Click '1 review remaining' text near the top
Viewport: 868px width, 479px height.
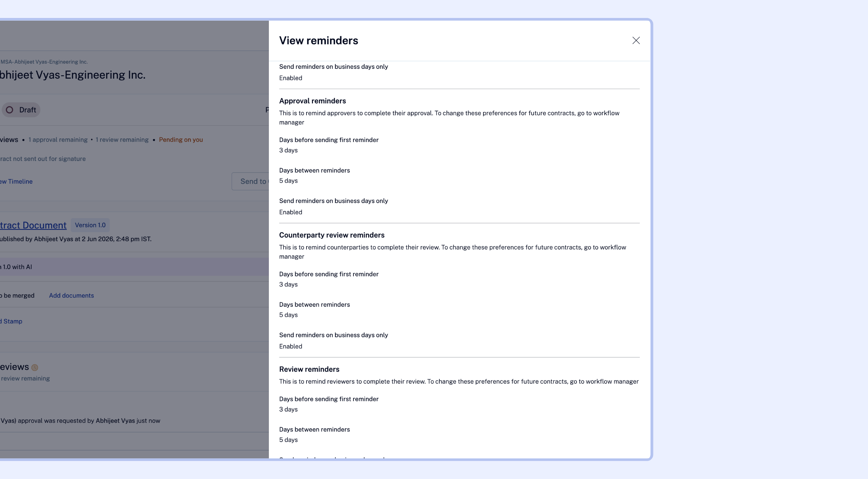click(x=122, y=140)
